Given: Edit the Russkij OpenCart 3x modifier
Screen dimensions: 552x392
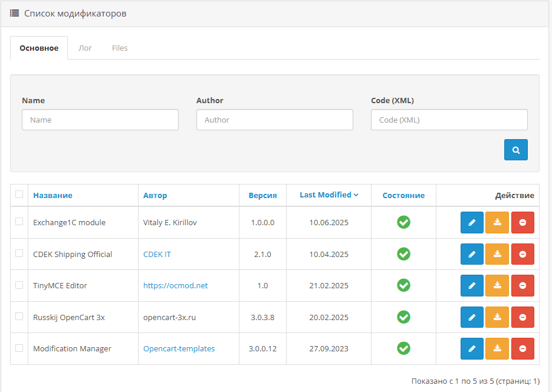Looking at the screenshot, I should pyautogui.click(x=472, y=317).
